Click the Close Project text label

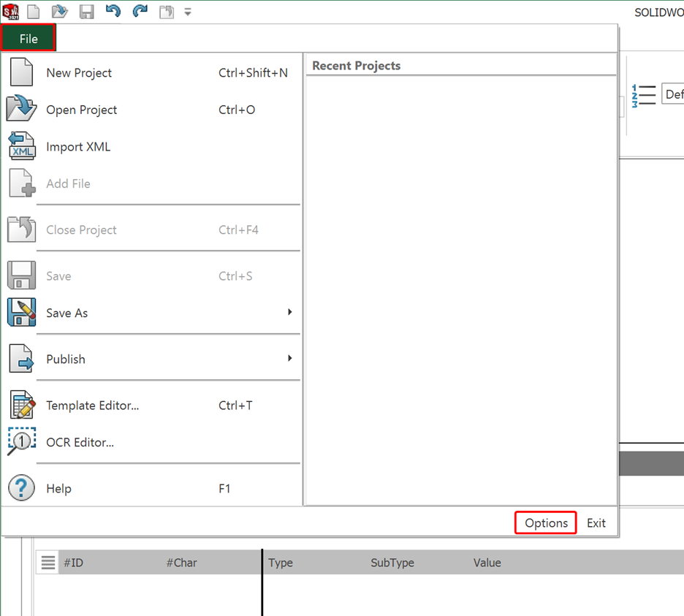[x=81, y=230]
